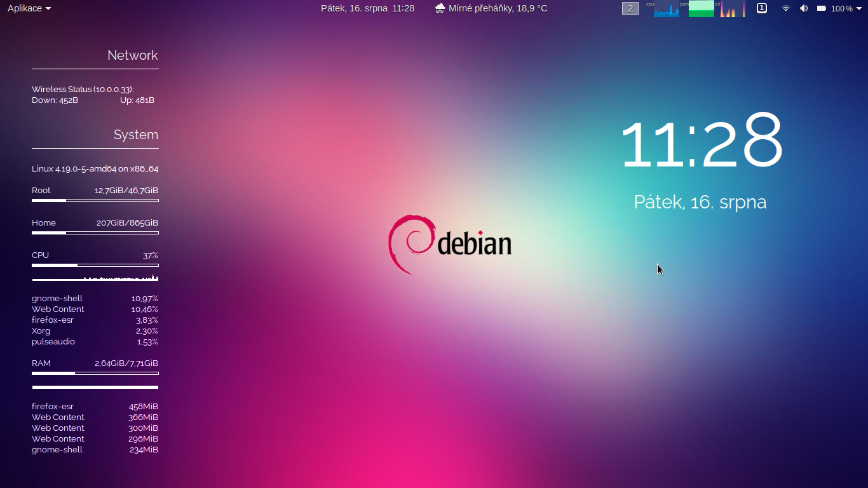Click the volume speaker icon
Viewport: 868px width, 488px height.
point(804,8)
